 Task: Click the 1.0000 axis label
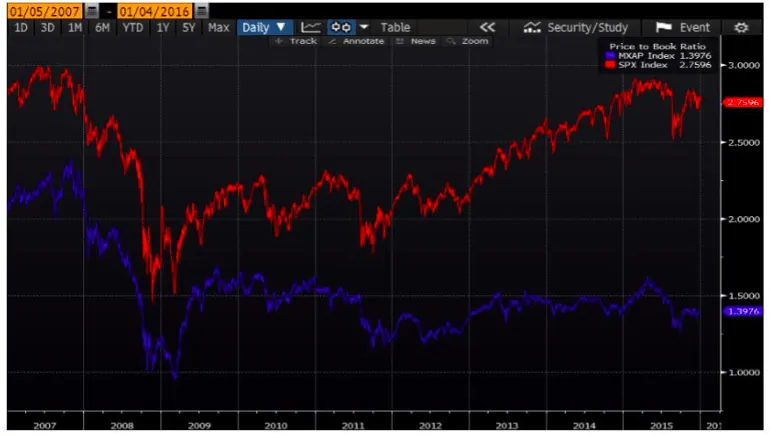[x=743, y=373]
